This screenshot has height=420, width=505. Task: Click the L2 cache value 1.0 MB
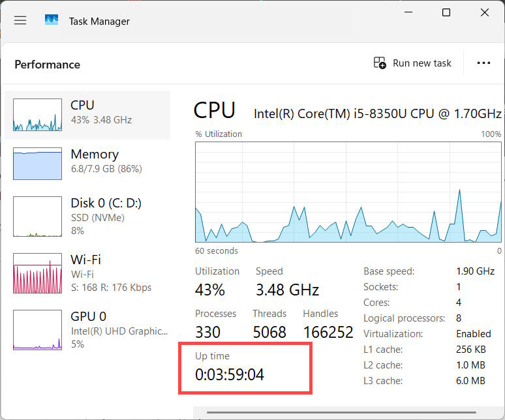point(470,365)
